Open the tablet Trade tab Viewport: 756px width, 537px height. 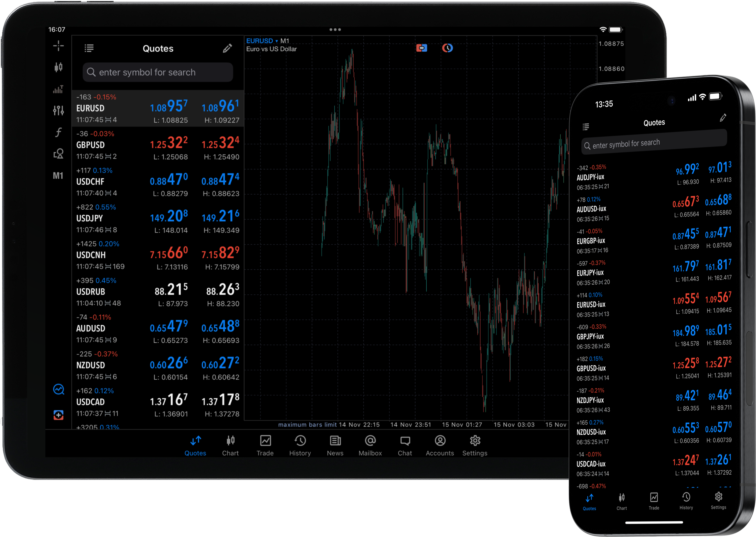click(x=265, y=446)
